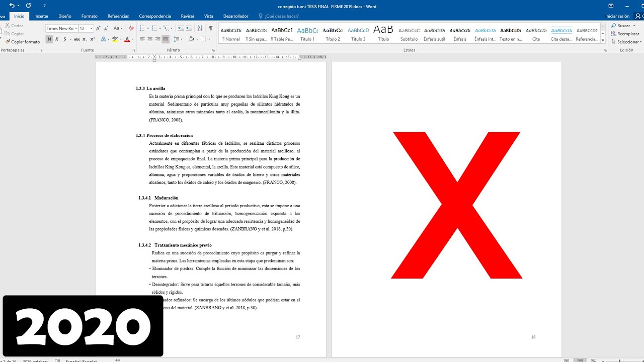
Task: Align text to the right
Action: pos(157,39)
